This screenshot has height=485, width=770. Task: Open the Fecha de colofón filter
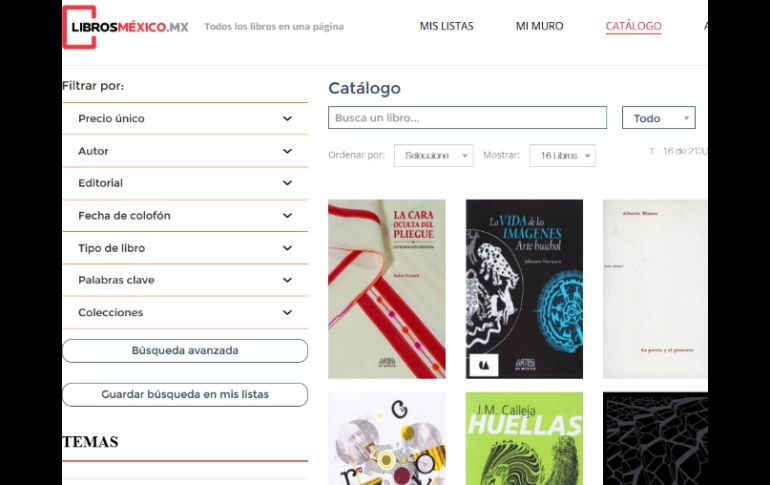[x=185, y=216]
